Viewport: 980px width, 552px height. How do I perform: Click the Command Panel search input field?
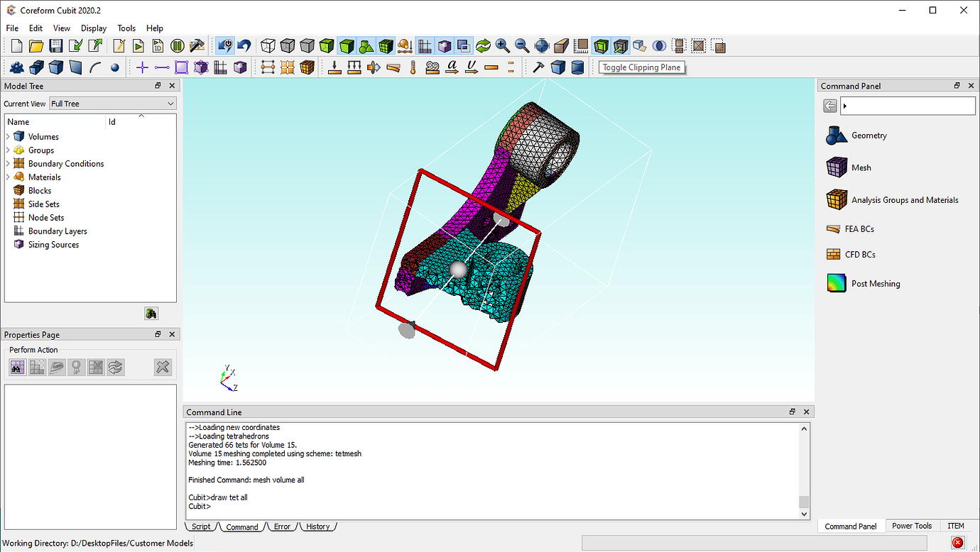(x=908, y=106)
